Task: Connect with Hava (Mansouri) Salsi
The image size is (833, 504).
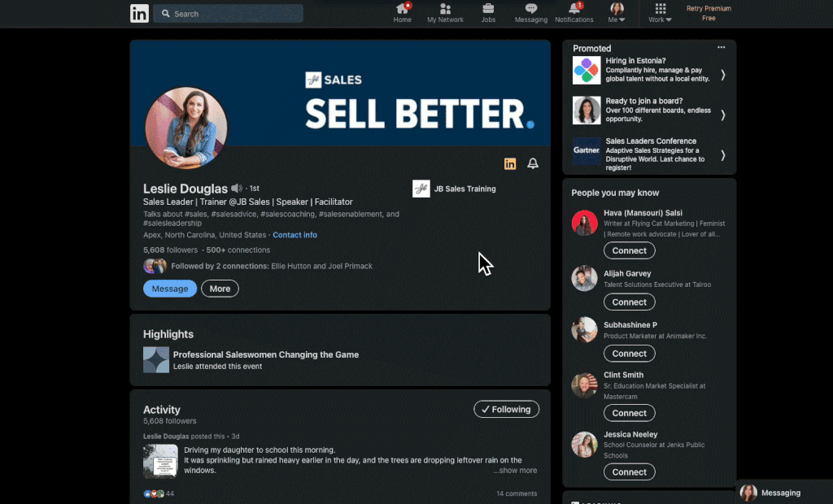Action: click(x=629, y=250)
